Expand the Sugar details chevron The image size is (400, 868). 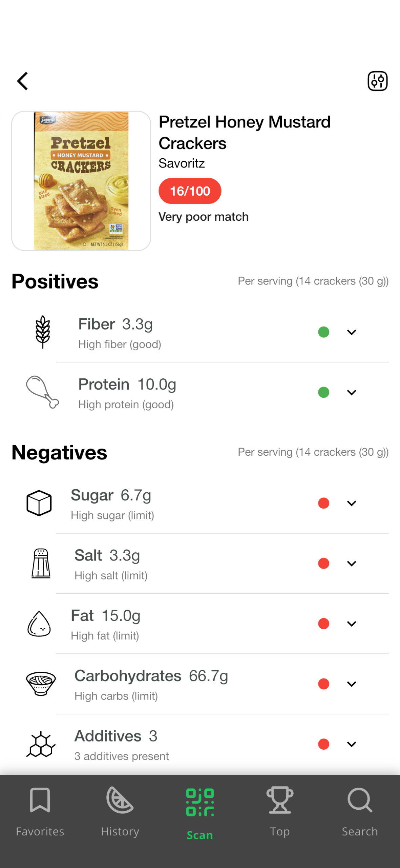point(352,503)
